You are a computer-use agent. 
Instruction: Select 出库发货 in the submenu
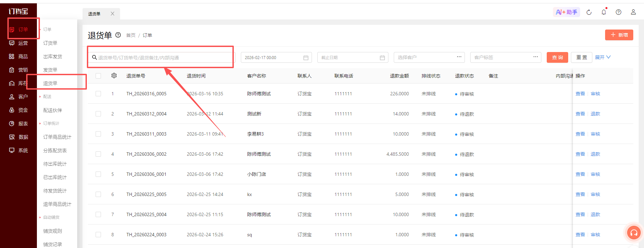click(x=53, y=56)
